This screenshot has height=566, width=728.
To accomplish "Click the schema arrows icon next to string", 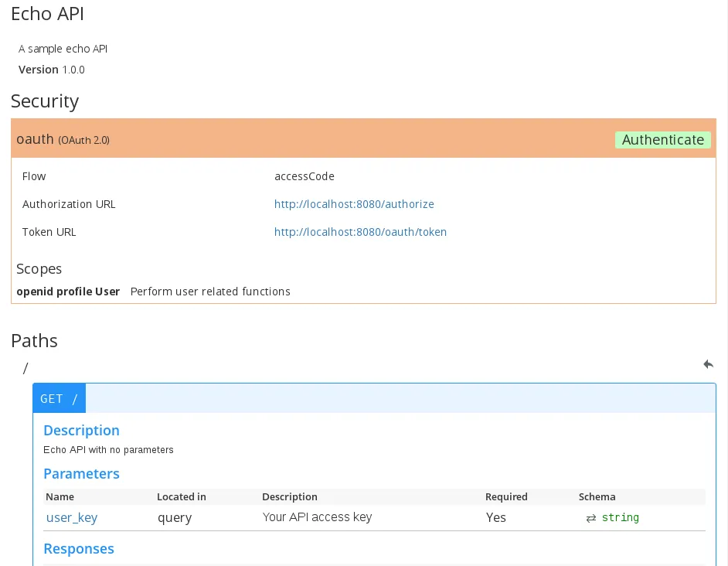I will click(590, 518).
